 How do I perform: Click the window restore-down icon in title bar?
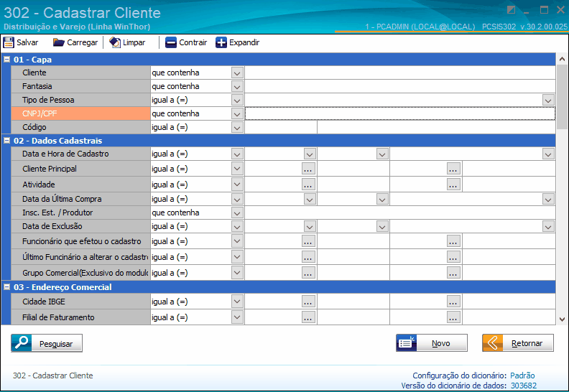click(x=511, y=10)
